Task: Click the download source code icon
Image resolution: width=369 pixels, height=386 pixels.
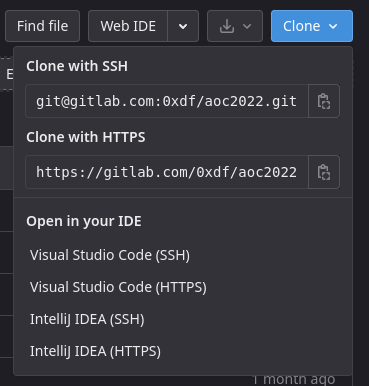Action: [x=227, y=26]
